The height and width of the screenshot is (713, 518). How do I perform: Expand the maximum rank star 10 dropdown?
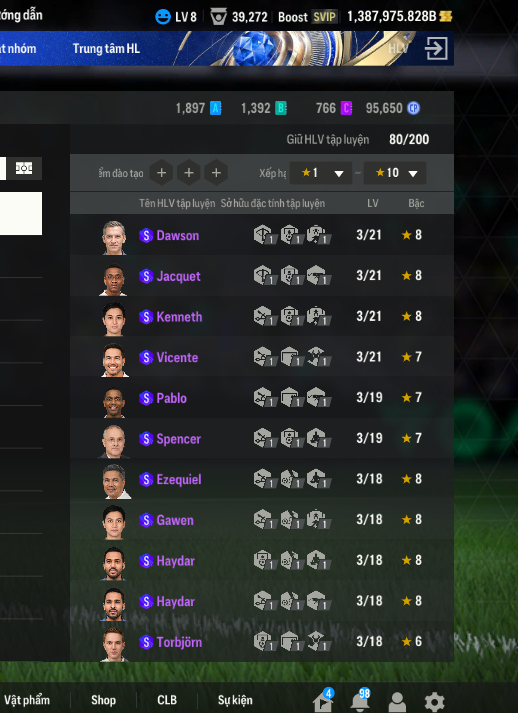[395, 173]
